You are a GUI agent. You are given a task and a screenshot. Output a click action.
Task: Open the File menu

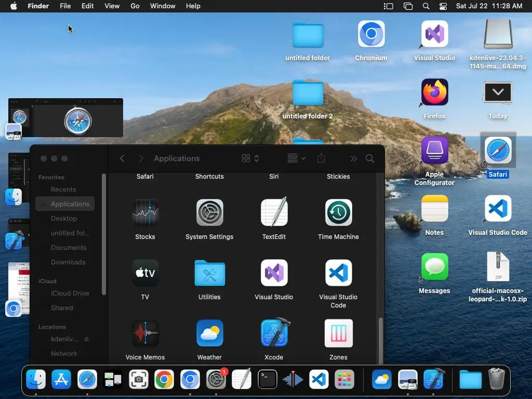coord(65,6)
